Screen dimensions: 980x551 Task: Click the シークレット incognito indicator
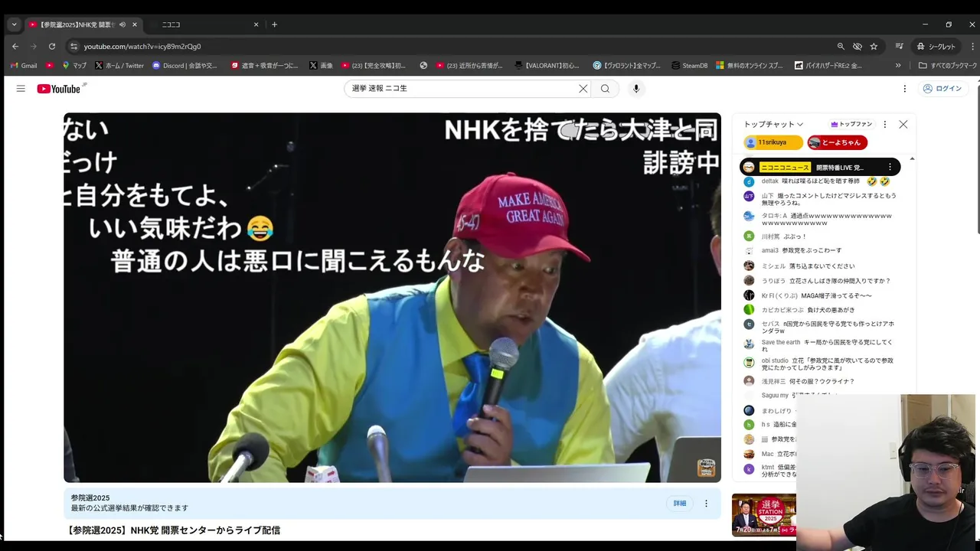click(x=936, y=46)
